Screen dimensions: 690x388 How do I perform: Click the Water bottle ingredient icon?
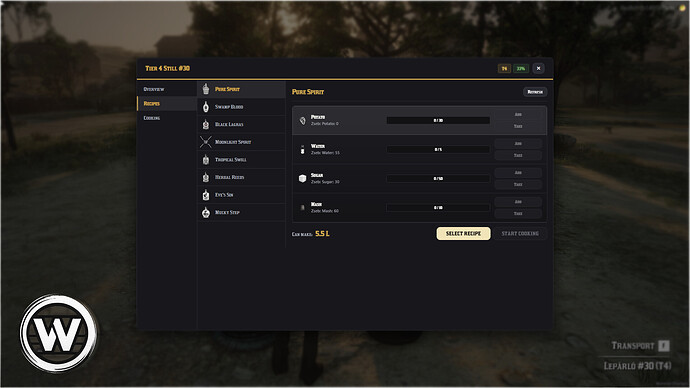tap(302, 149)
